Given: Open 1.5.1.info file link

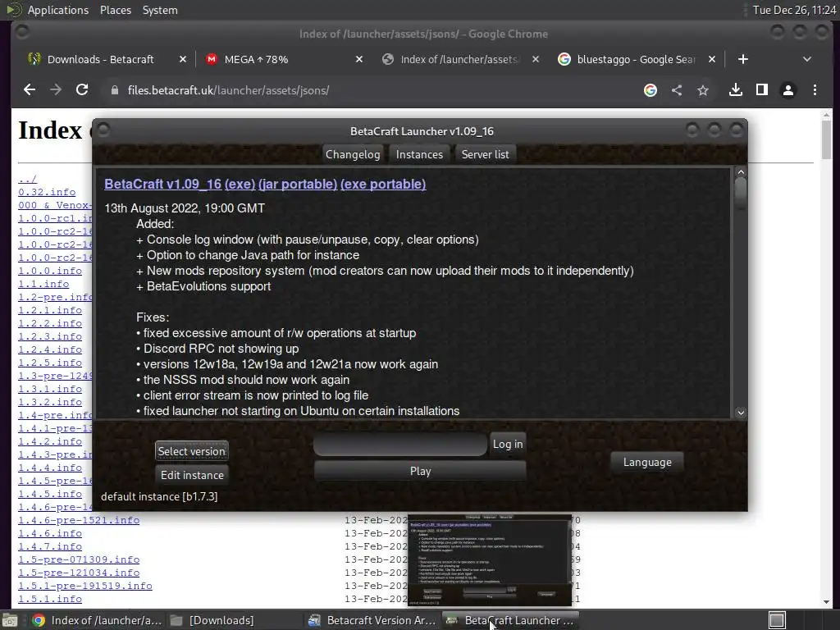Looking at the screenshot, I should (50, 599).
